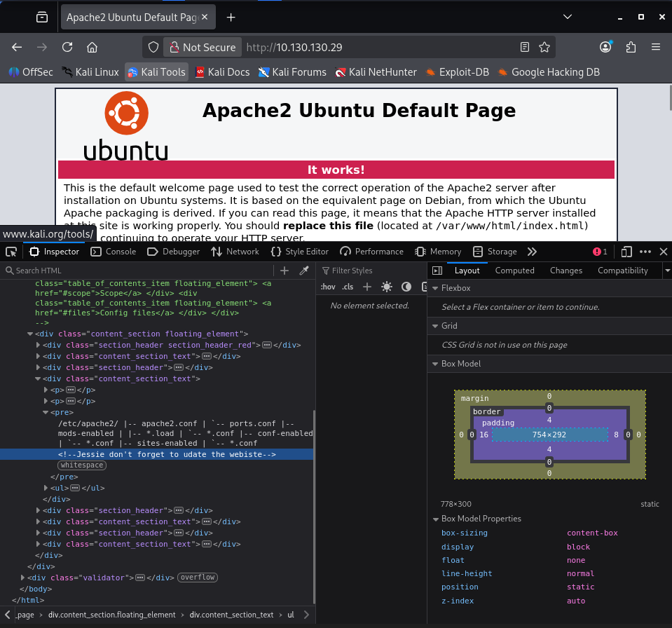Screen dimensions: 672x628
Task: Click the whitespace badge in markup
Action: pos(82,465)
